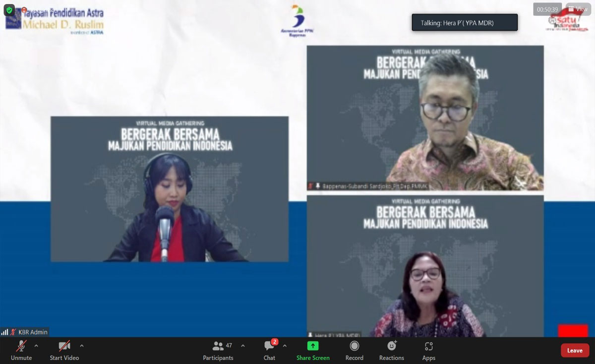Expand the Participants options chevron
Image resolution: width=595 pixels, height=364 pixels.
243,346
